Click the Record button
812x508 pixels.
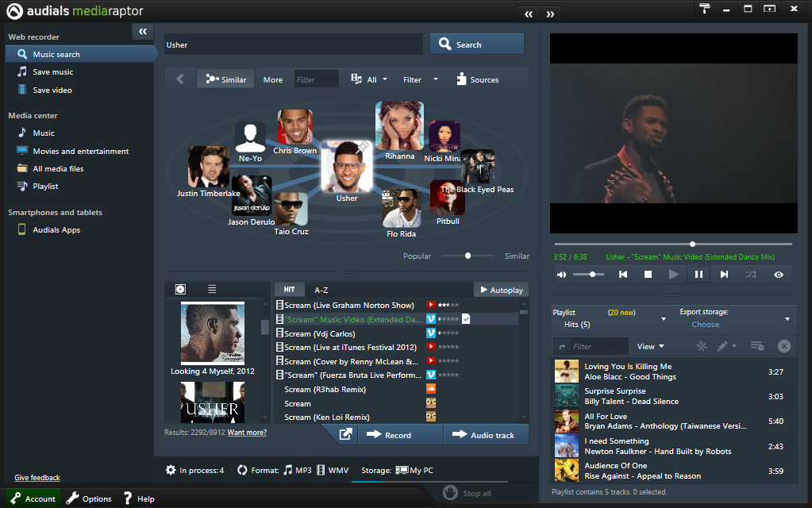coord(390,435)
